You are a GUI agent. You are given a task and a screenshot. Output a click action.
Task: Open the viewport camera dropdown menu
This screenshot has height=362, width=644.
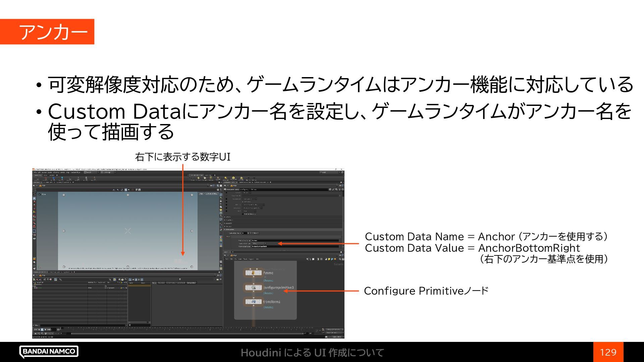211,193
